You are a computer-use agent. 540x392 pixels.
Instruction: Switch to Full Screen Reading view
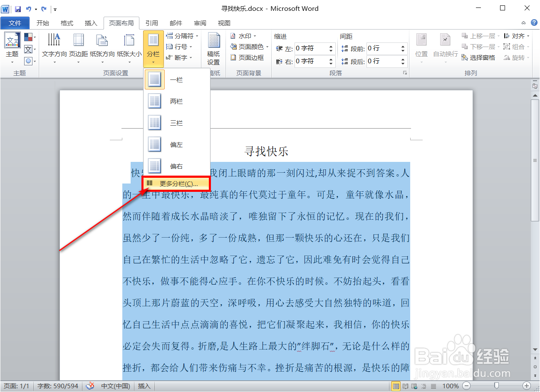405,386
